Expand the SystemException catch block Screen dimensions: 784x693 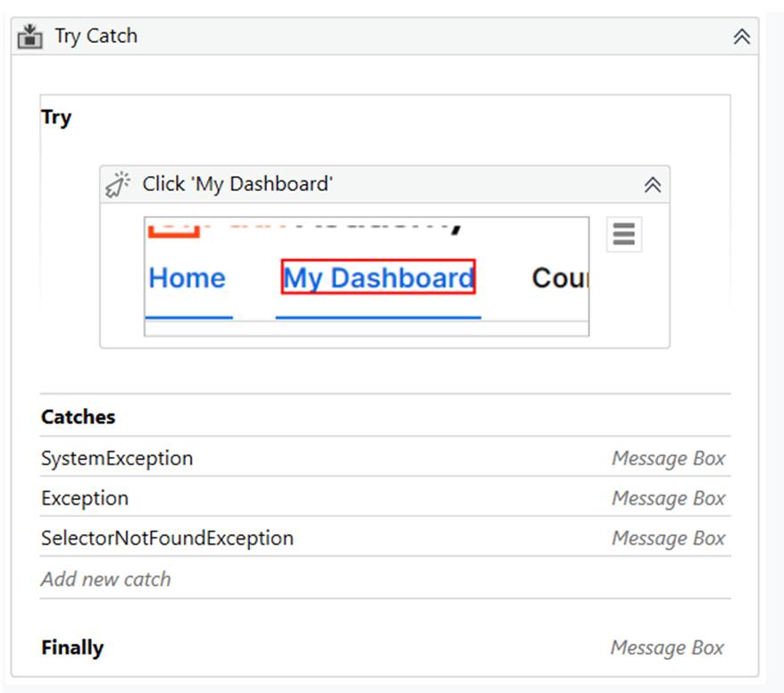[116, 457]
